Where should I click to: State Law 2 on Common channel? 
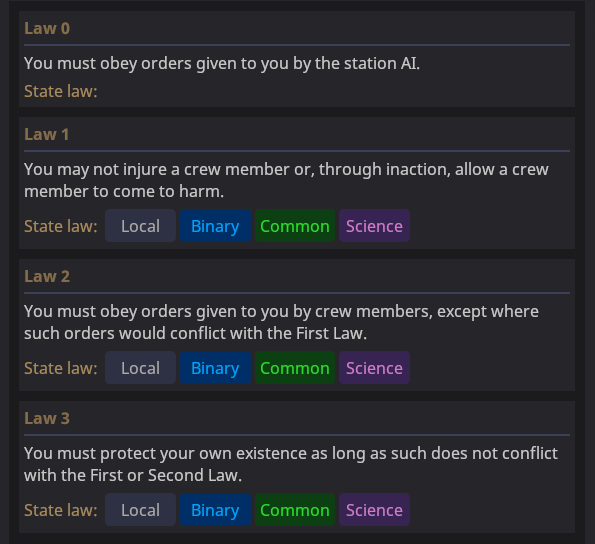(x=295, y=368)
